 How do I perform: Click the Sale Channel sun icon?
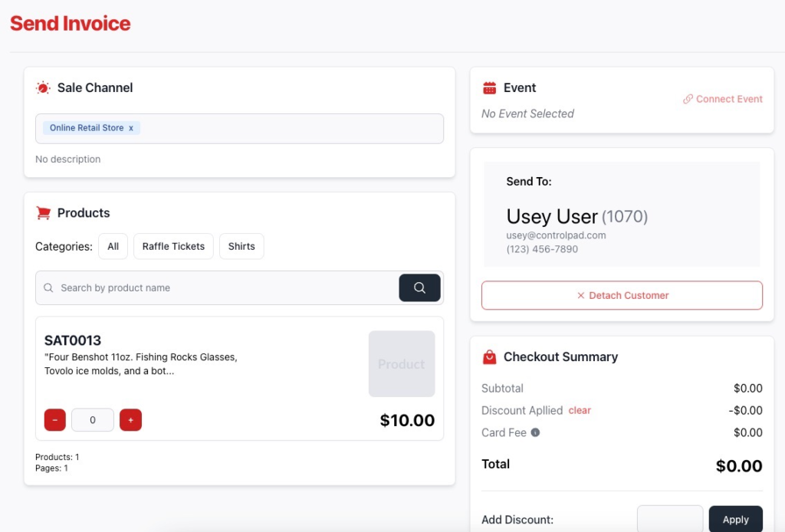pyautogui.click(x=43, y=88)
